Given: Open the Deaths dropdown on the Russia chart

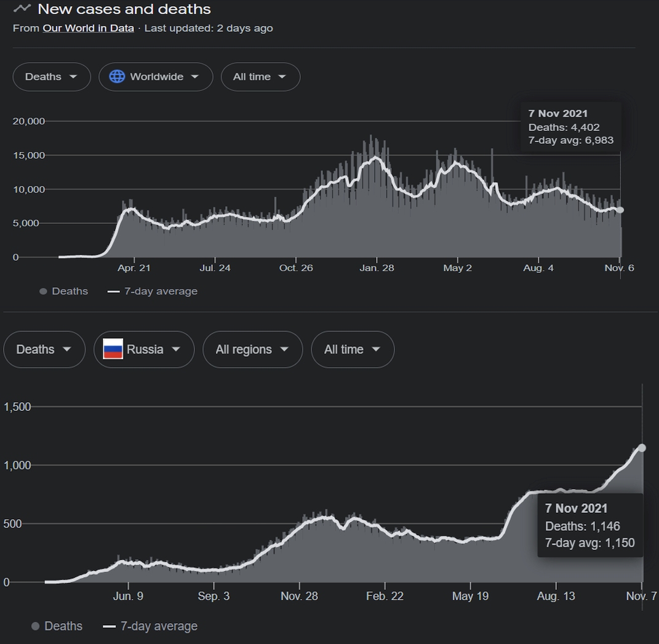Looking at the screenshot, I should click(44, 349).
